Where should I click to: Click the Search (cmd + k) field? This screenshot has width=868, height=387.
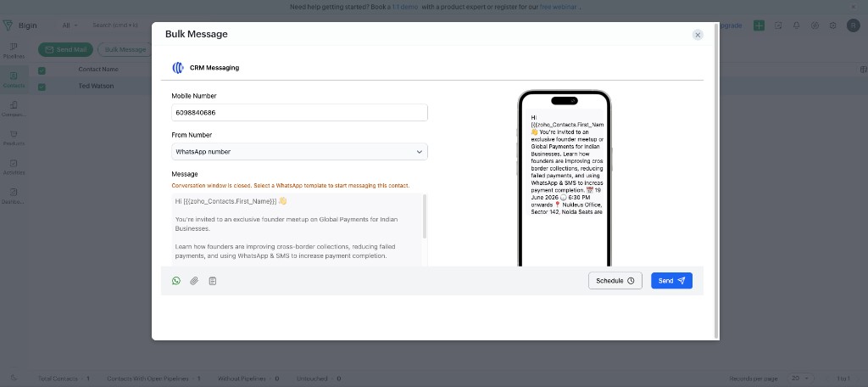115,25
